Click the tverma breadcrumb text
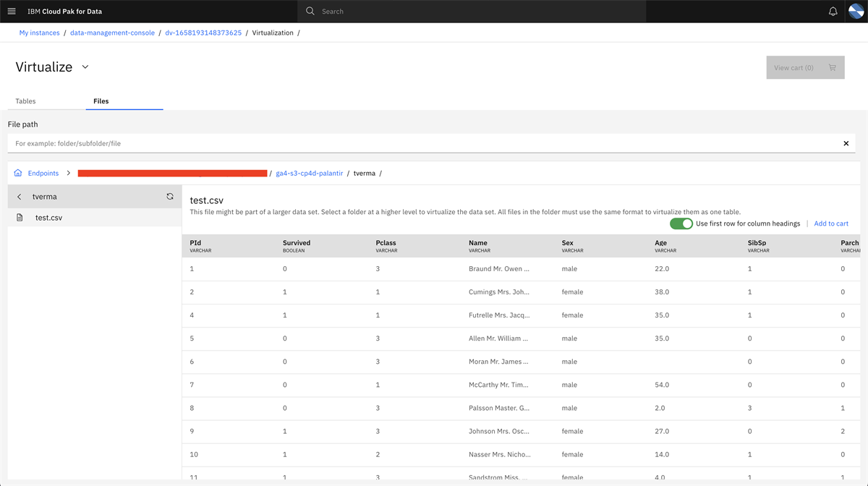This screenshot has height=486, width=868. [365, 174]
